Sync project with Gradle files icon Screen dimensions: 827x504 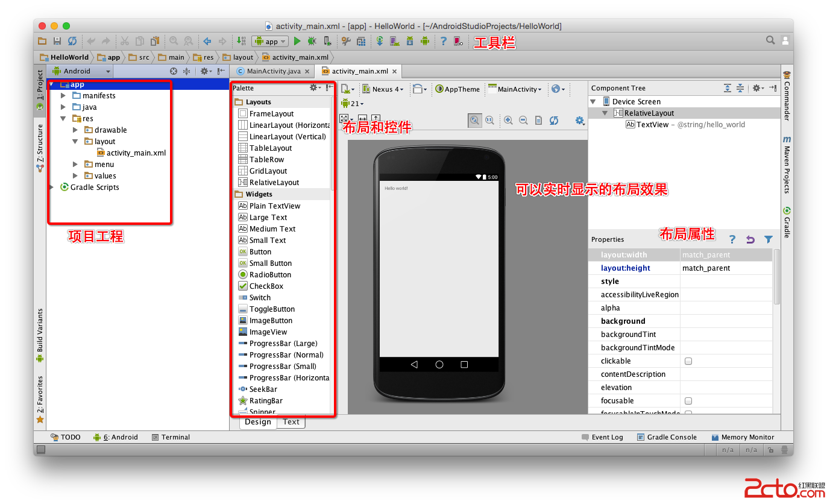pos(380,41)
